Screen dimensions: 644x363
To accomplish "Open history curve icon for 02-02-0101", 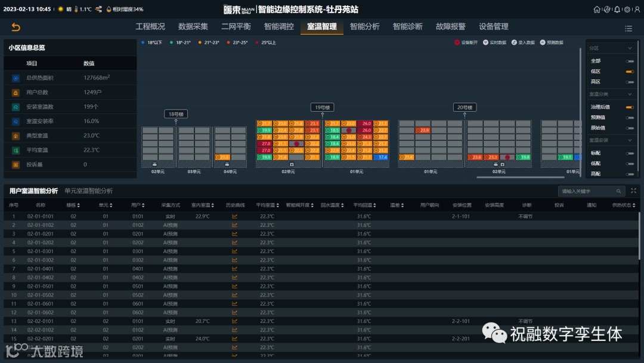I will [x=234, y=321].
